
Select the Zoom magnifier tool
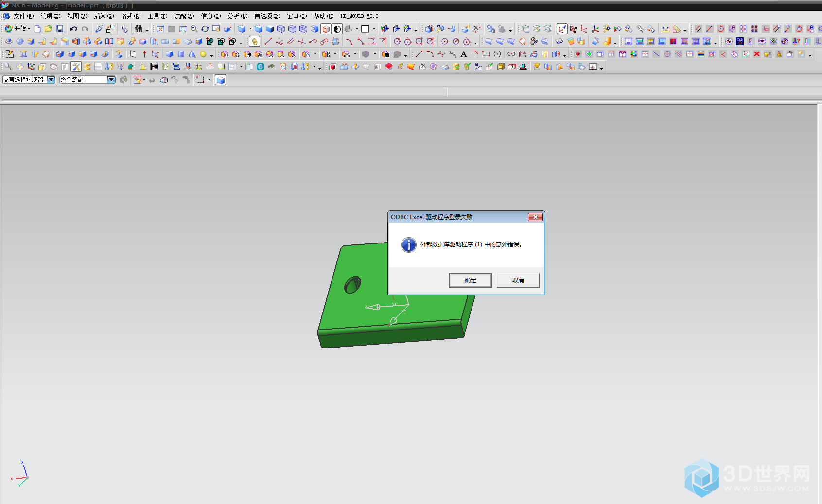coord(194,29)
